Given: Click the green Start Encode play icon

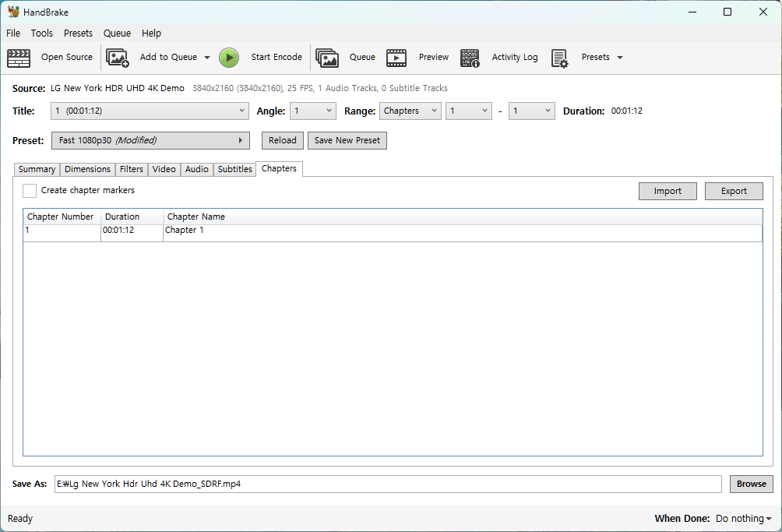Looking at the screenshot, I should coord(229,58).
